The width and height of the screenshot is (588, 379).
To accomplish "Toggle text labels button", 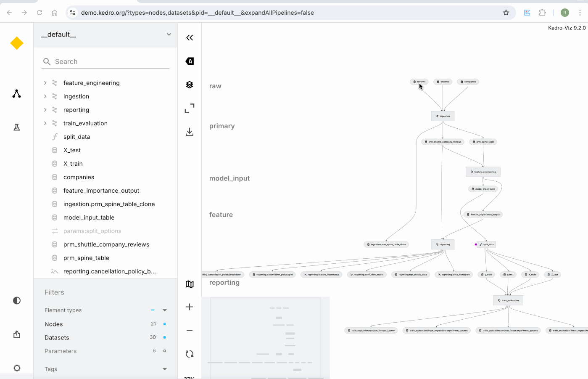I will [190, 61].
